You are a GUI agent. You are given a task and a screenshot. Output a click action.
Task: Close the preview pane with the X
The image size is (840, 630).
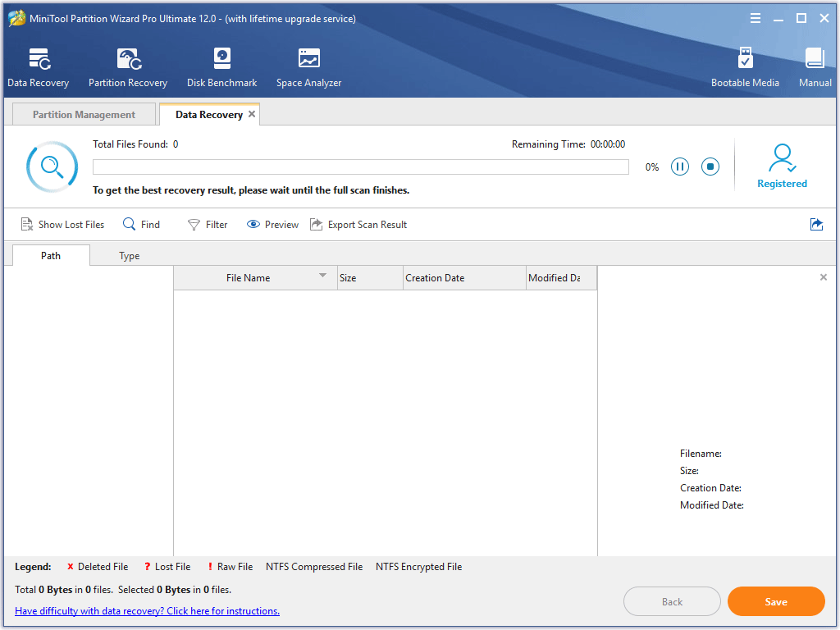824,277
